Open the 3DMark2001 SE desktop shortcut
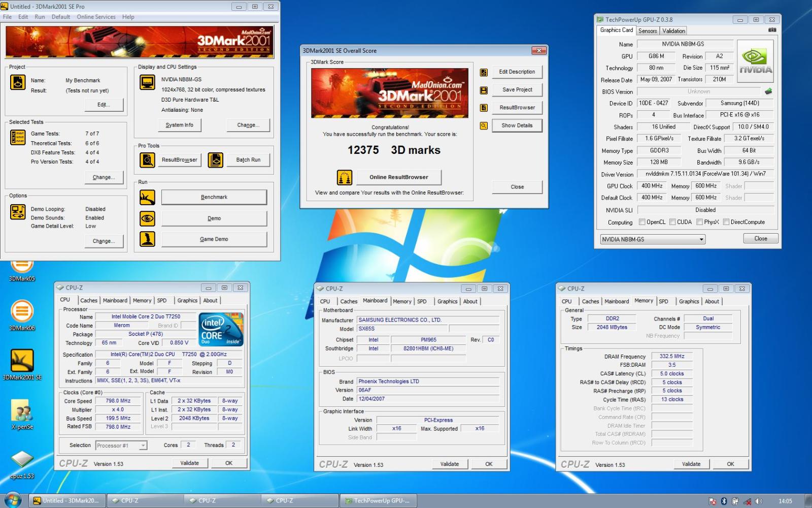 click(x=22, y=365)
